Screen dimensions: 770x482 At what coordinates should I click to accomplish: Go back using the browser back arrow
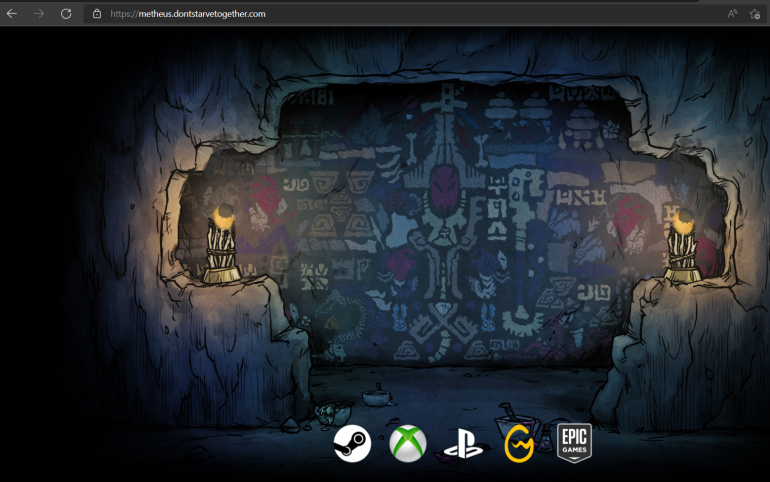[12, 14]
